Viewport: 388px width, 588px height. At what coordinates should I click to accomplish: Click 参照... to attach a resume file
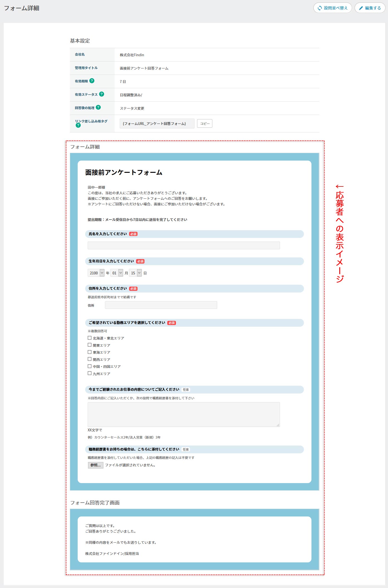click(95, 465)
